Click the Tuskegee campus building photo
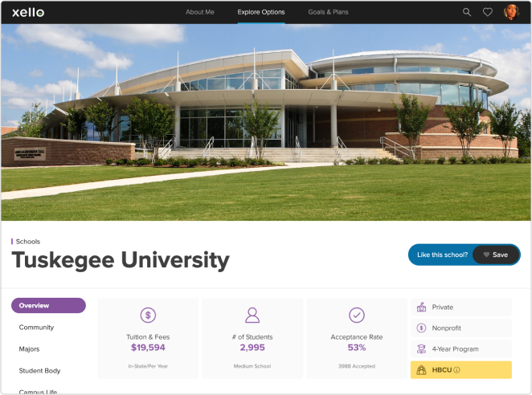 coord(265,120)
